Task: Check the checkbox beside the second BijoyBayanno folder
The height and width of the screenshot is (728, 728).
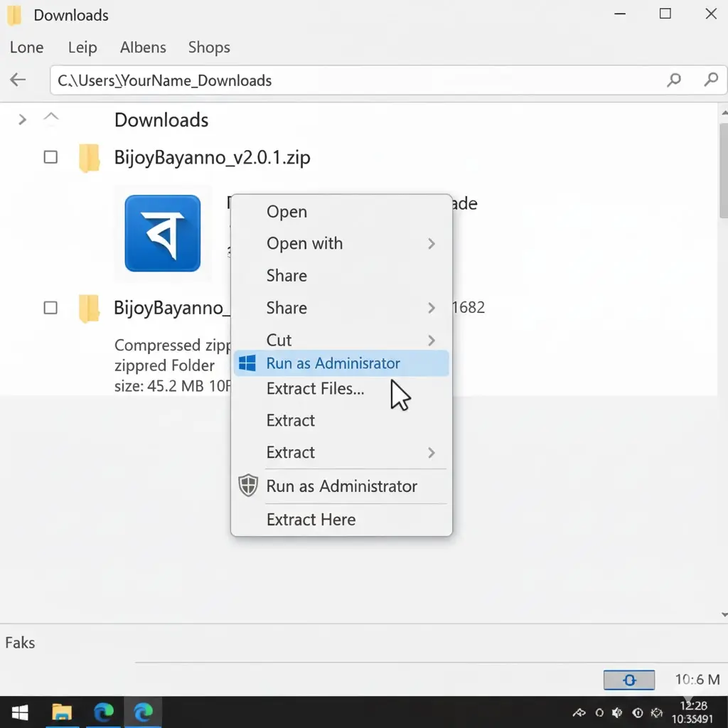Action: [50, 307]
